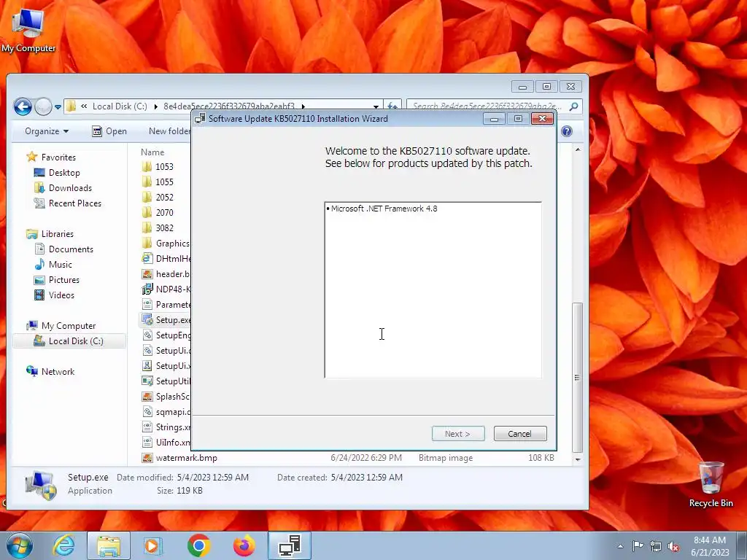Image resolution: width=747 pixels, height=560 pixels.
Task: Show hidden icons in the system tray
Action: 620,546
